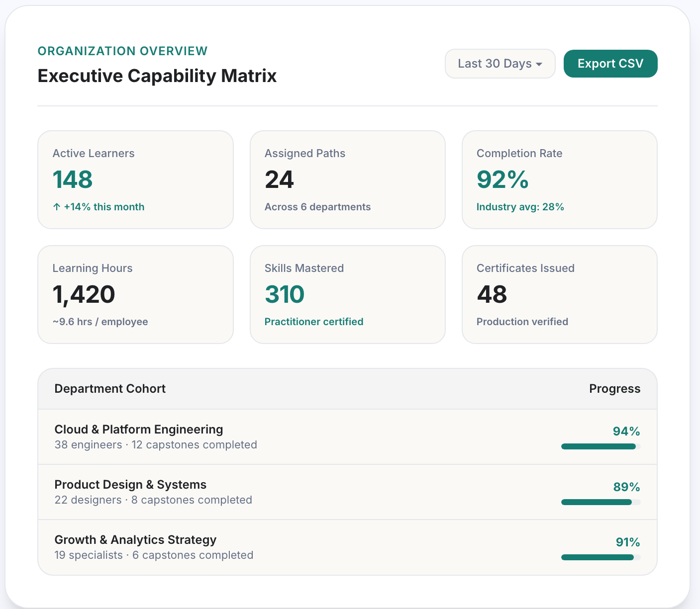Click the Cloud & Platform Engineering row title

tap(139, 430)
